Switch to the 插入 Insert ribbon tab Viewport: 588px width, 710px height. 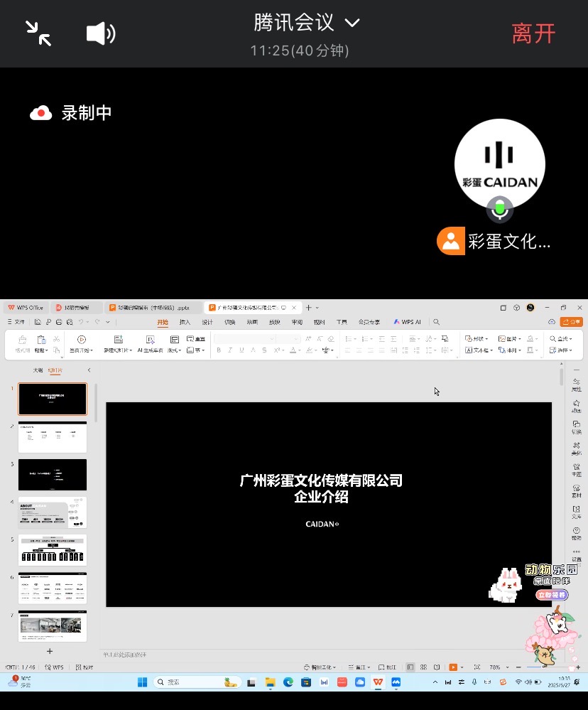coord(185,322)
